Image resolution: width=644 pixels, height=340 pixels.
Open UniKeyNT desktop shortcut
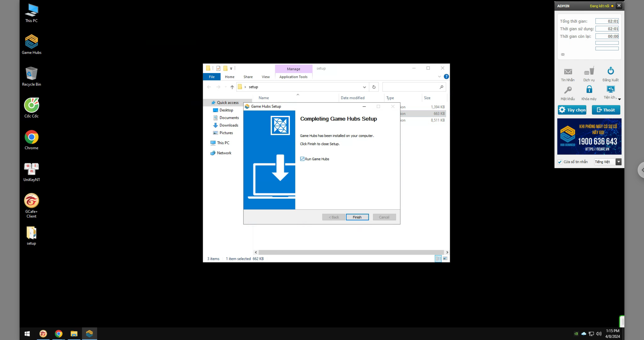point(32,172)
